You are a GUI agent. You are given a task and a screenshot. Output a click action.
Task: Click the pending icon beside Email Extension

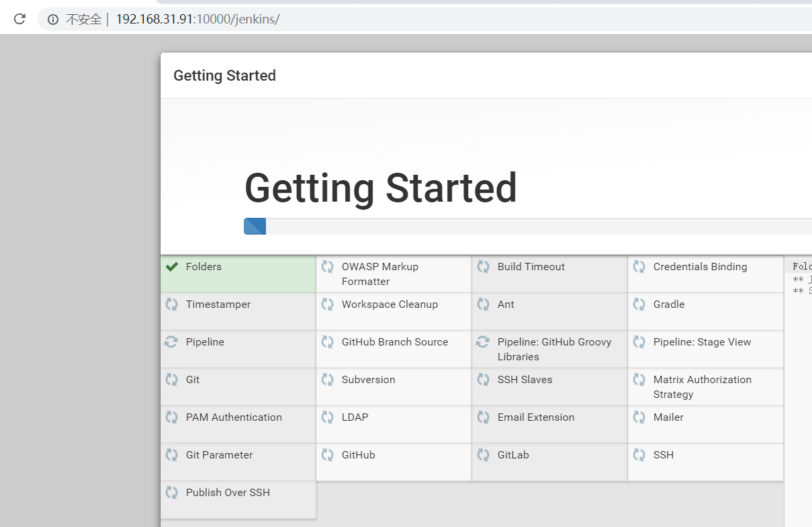(x=484, y=417)
